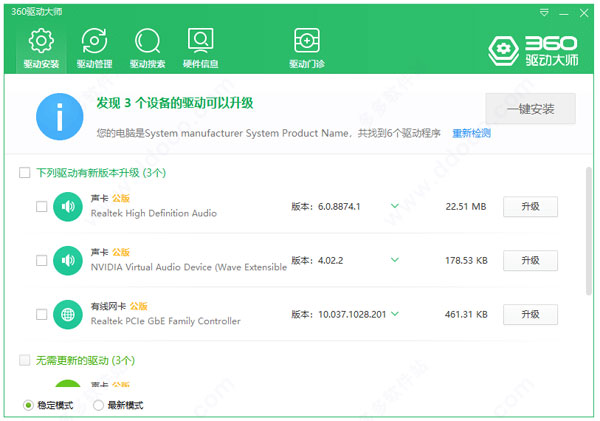Click the Realtek High Definition Audio speaker icon
This screenshot has height=421, width=600.
pos(68,207)
